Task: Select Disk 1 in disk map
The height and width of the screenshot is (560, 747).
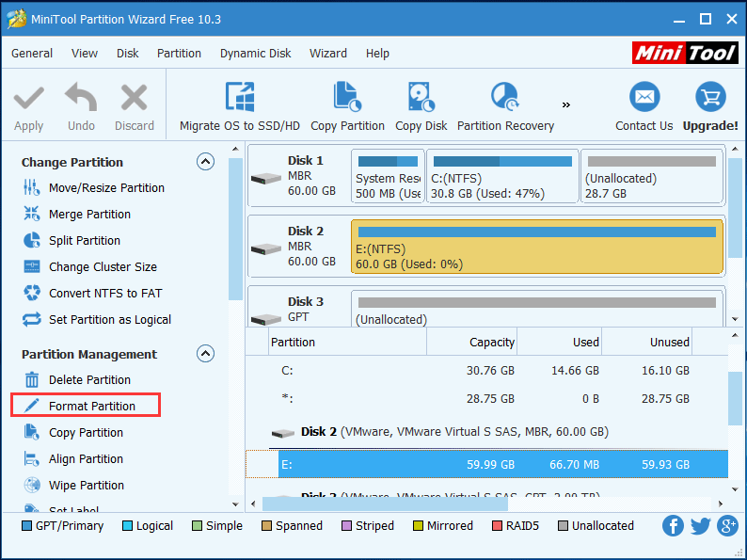Action: coord(300,176)
